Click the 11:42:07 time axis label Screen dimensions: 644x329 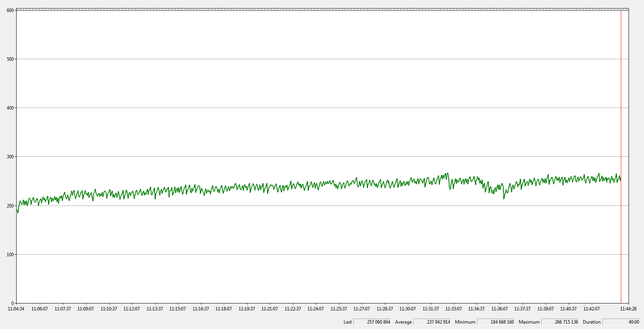tap(591, 309)
